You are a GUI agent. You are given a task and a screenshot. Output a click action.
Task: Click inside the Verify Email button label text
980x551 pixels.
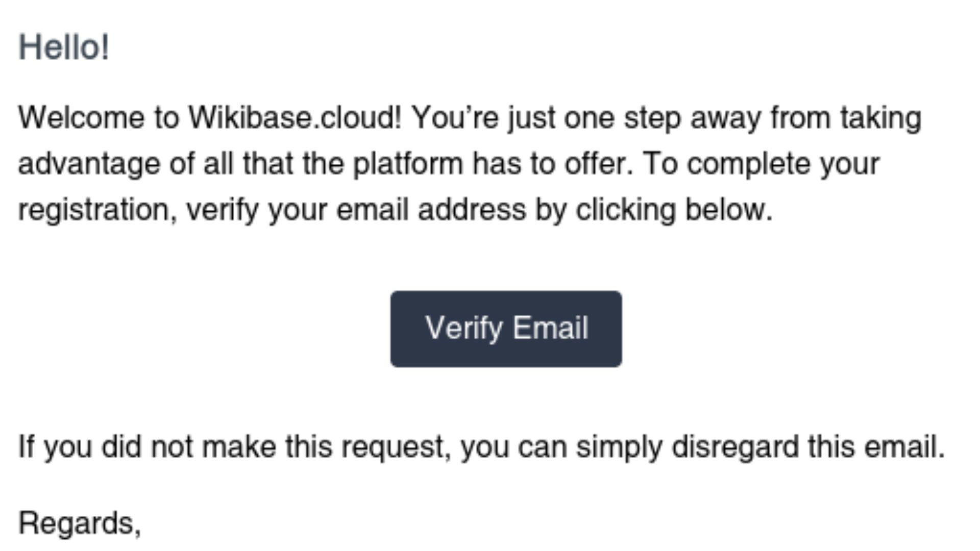click(507, 328)
